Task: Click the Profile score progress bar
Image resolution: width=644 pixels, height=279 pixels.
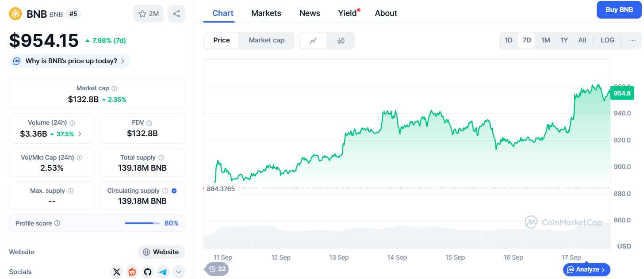Action: coord(142,223)
